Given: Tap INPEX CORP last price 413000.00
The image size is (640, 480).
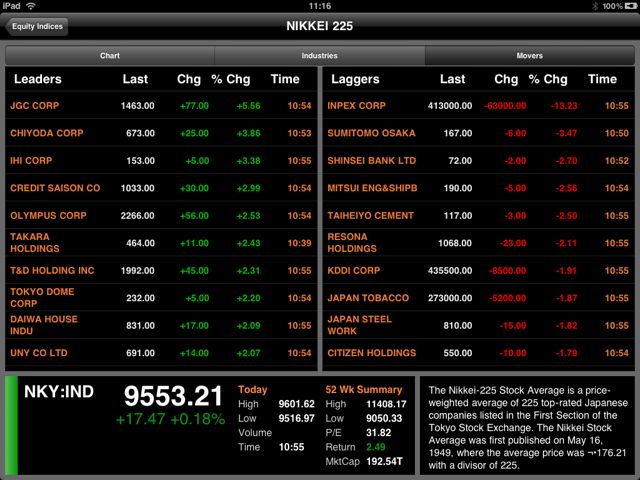Looking at the screenshot, I should tap(450, 106).
